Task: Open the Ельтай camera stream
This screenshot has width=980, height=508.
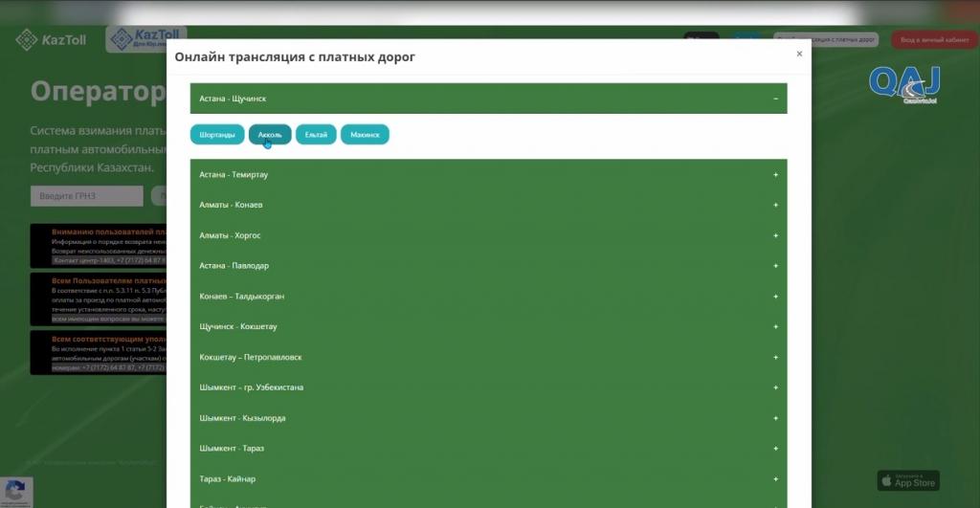Action: click(316, 135)
